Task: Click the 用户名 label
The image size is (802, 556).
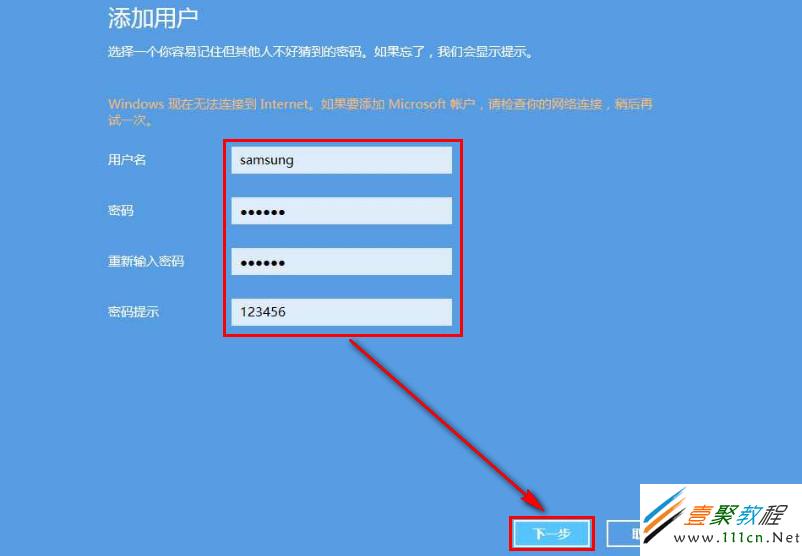Action: point(127,160)
